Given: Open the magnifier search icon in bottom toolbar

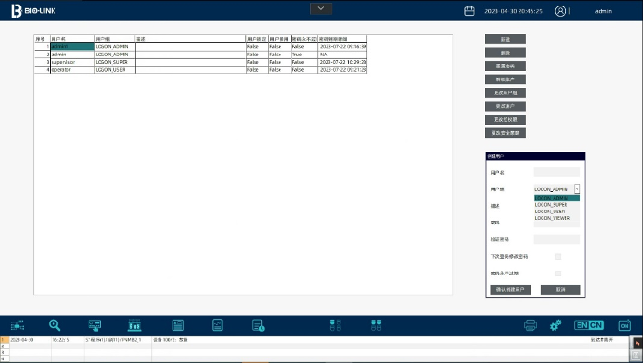Looking at the screenshot, I should 54,325.
